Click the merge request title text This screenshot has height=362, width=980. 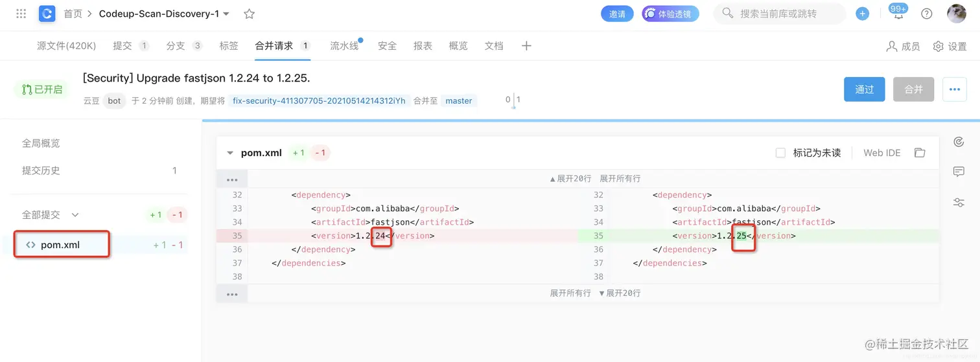(196, 78)
